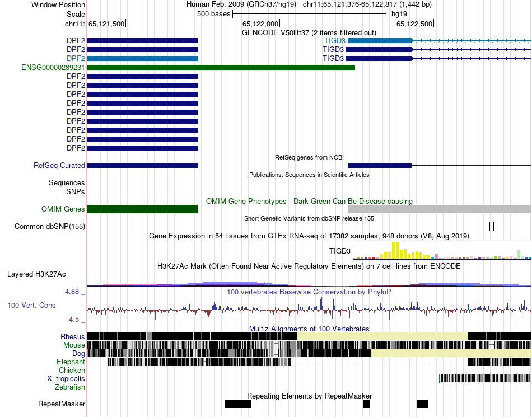Image resolution: width=532 pixels, height=417 pixels.
Task: Click the 65,122,000 ruler position
Action: 260,24
